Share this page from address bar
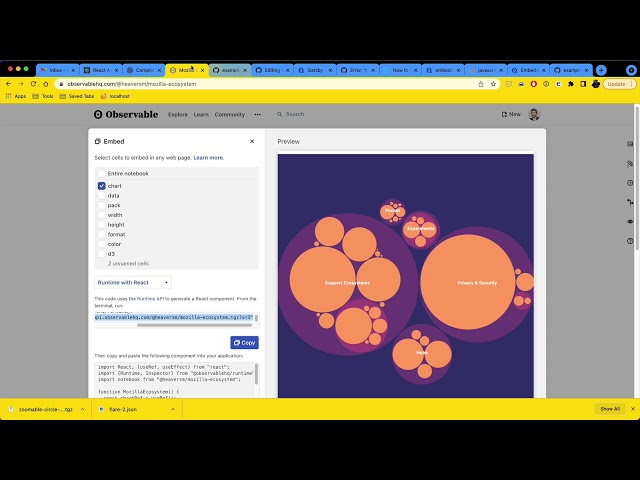This screenshot has width=640, height=480. tap(481, 84)
